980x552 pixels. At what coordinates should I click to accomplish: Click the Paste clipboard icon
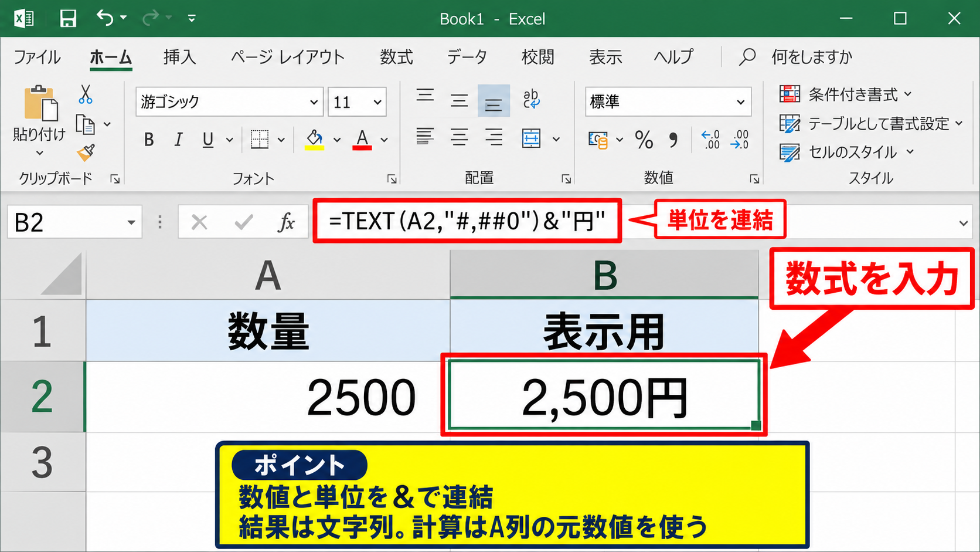point(40,104)
